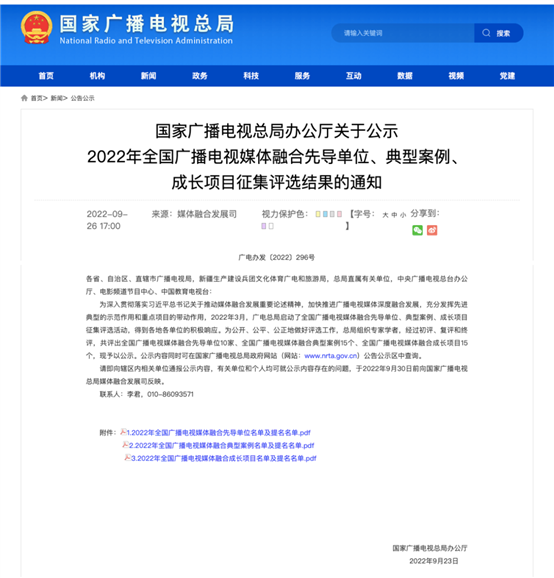Viewport: 554px width, 578px height.
Task: Share the article to Weibo
Action: [432, 230]
